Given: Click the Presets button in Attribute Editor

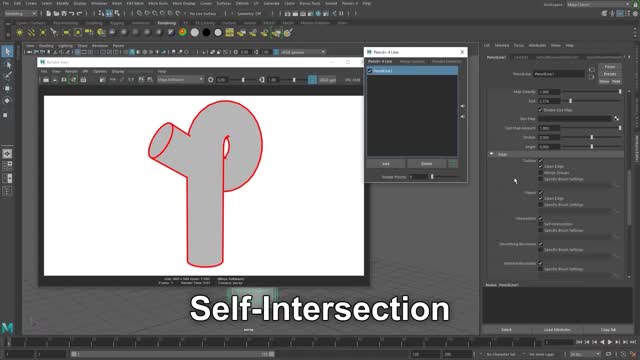Looking at the screenshot, I should click(x=610, y=74).
